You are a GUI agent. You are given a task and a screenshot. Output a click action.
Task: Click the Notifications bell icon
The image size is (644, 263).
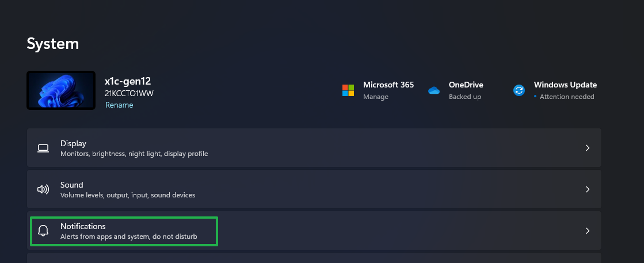43,231
